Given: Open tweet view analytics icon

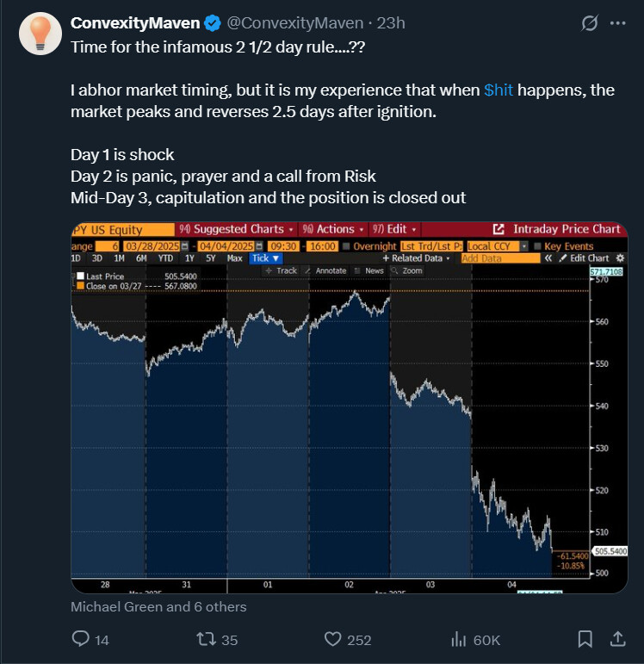Looking at the screenshot, I should click(458, 639).
